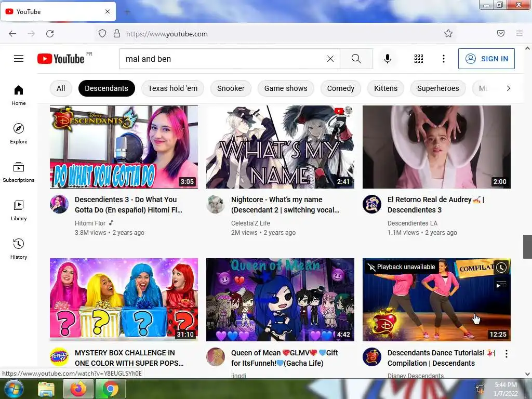Screen dimensions: 532x399
Task: Save page to Pocket icon
Action: pos(500,33)
